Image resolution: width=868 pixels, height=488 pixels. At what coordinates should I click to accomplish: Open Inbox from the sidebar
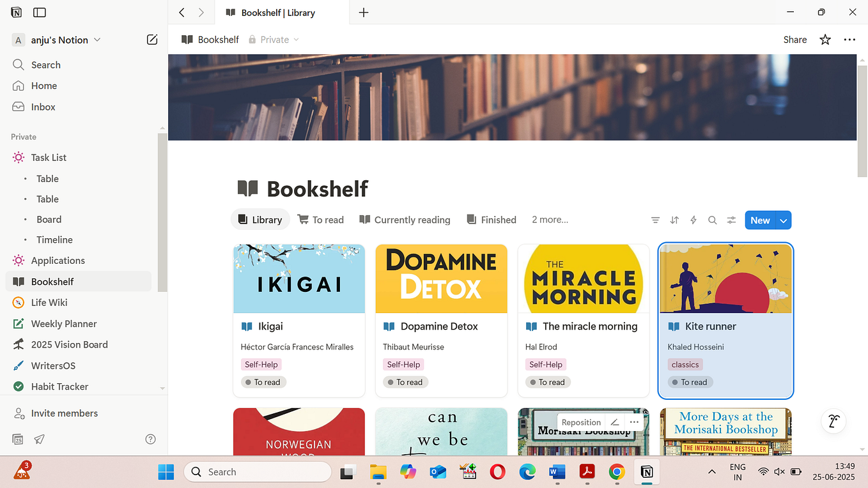coord(43,107)
